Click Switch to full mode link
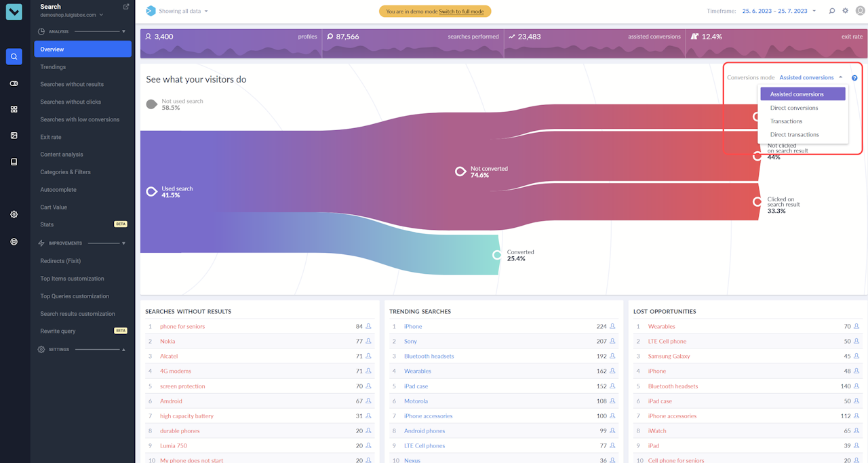Image resolution: width=868 pixels, height=463 pixels. [461, 12]
